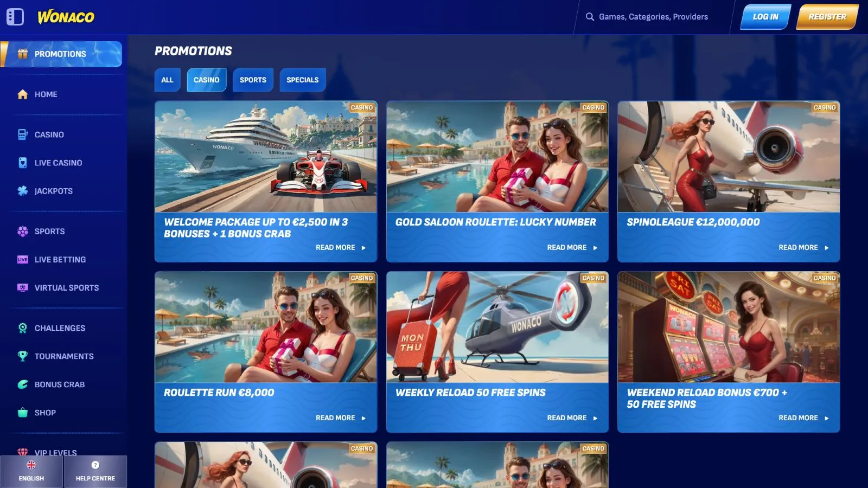Open the Shop bag icon

(23, 413)
